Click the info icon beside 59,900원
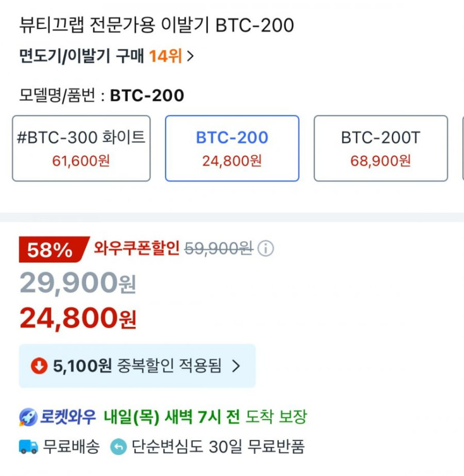This screenshot has height=476, width=464. coord(266,249)
